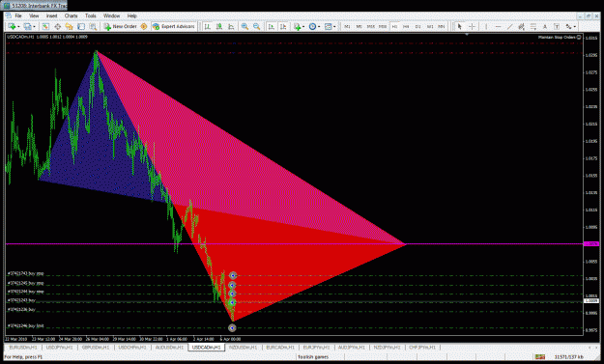This screenshot has width=604, height=364.
Task: Select the Text drawing tool
Action: pyautogui.click(x=545, y=26)
